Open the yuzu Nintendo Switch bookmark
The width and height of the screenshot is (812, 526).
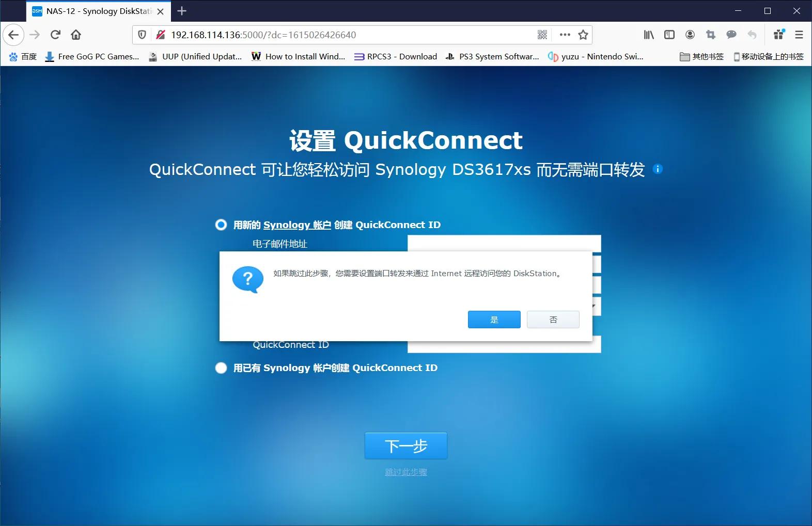pos(596,56)
